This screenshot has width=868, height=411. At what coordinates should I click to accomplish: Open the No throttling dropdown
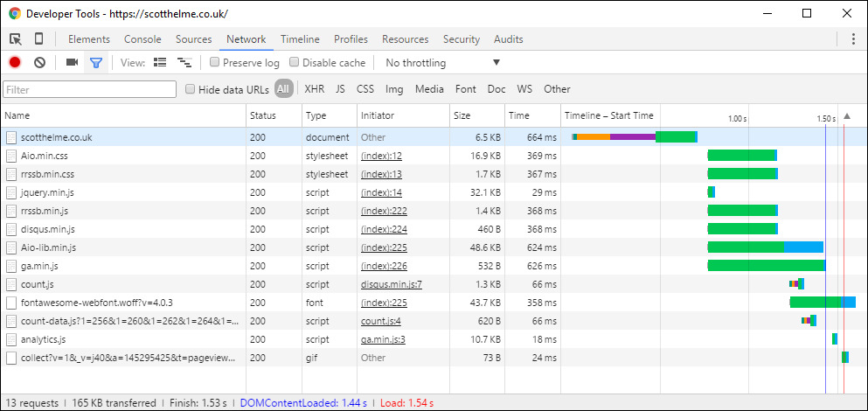pyautogui.click(x=442, y=63)
